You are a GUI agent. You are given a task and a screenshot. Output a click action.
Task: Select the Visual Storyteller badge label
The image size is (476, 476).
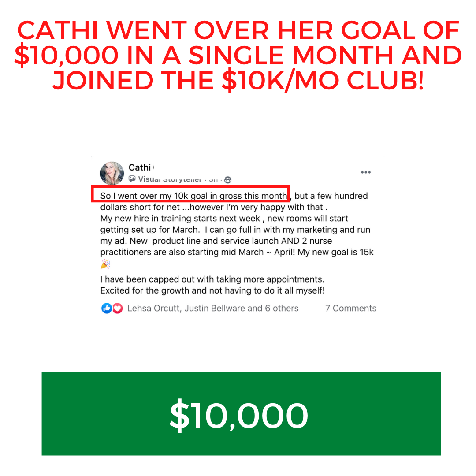coord(170,179)
